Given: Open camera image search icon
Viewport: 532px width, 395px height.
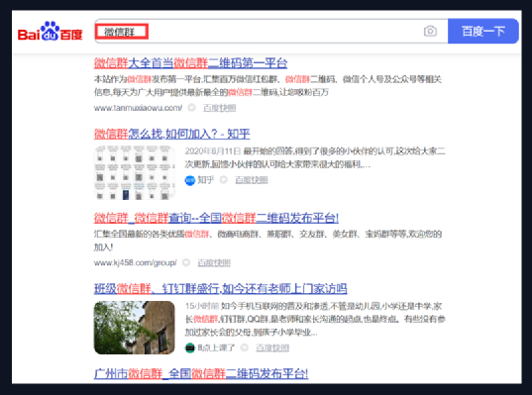Looking at the screenshot, I should [430, 32].
